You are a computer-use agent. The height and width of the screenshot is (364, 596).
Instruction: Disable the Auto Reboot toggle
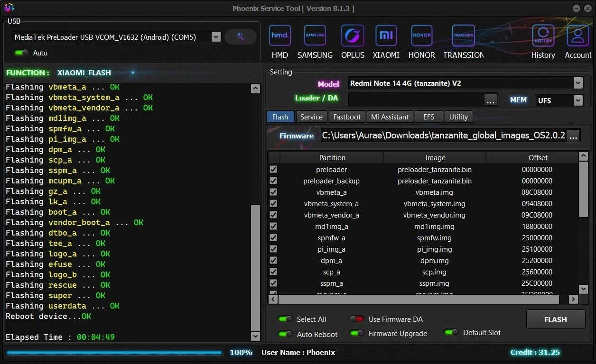(x=285, y=334)
